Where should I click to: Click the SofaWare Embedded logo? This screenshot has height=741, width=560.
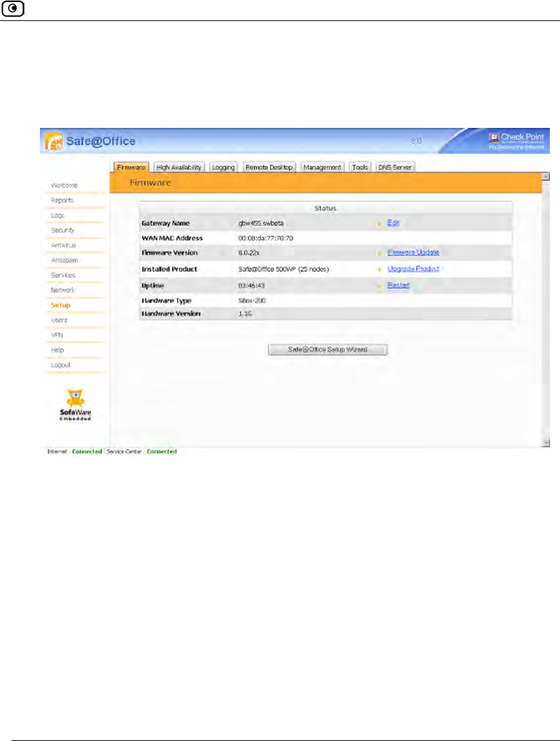click(x=75, y=405)
